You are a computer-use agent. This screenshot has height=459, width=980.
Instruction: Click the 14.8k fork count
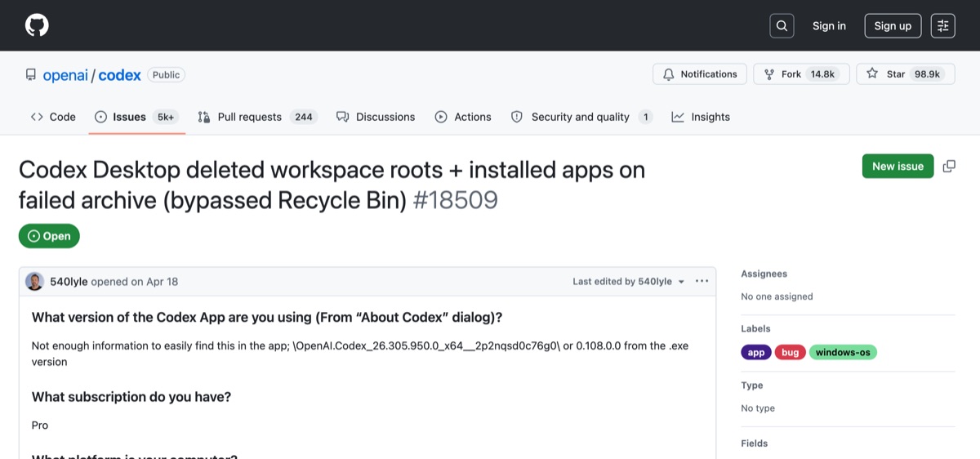point(822,74)
